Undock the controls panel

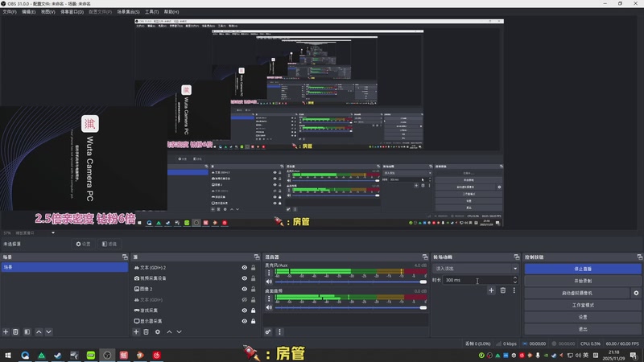639,257
